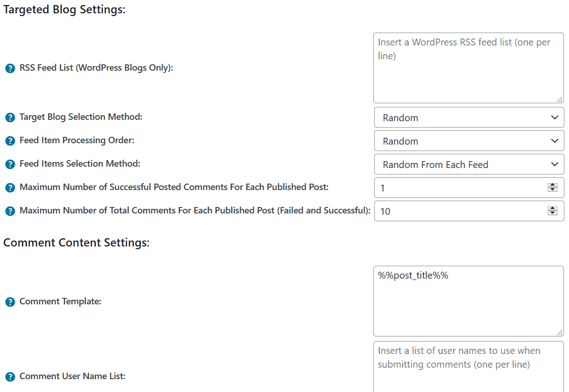
Task: Click help icon for Feed Item Processing Order
Action: [10, 141]
